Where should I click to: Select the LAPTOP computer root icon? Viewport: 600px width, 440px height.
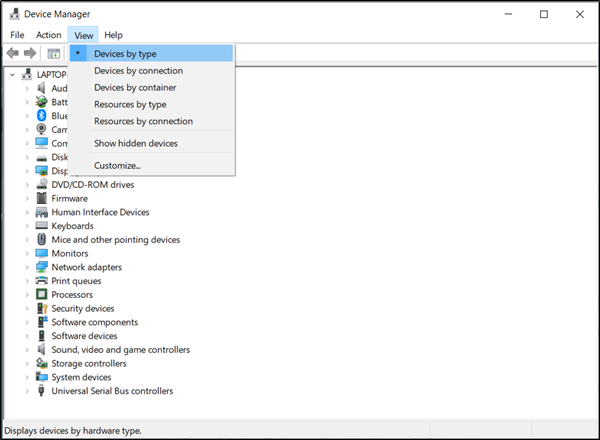27,74
